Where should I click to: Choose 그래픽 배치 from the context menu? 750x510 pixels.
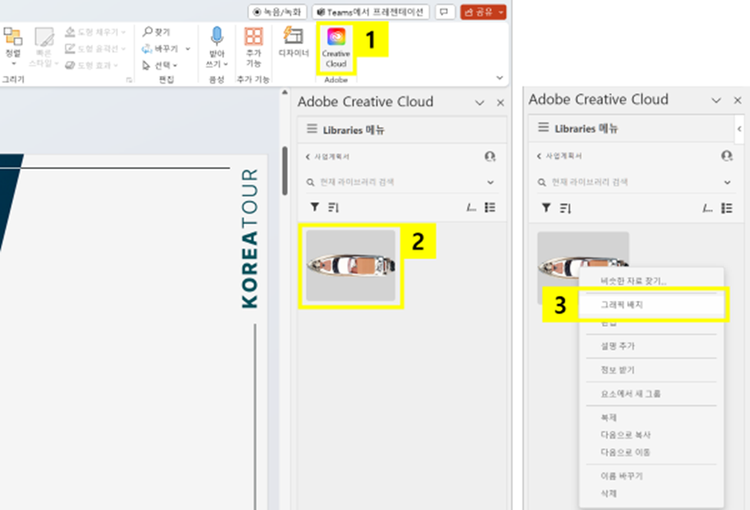point(651,305)
